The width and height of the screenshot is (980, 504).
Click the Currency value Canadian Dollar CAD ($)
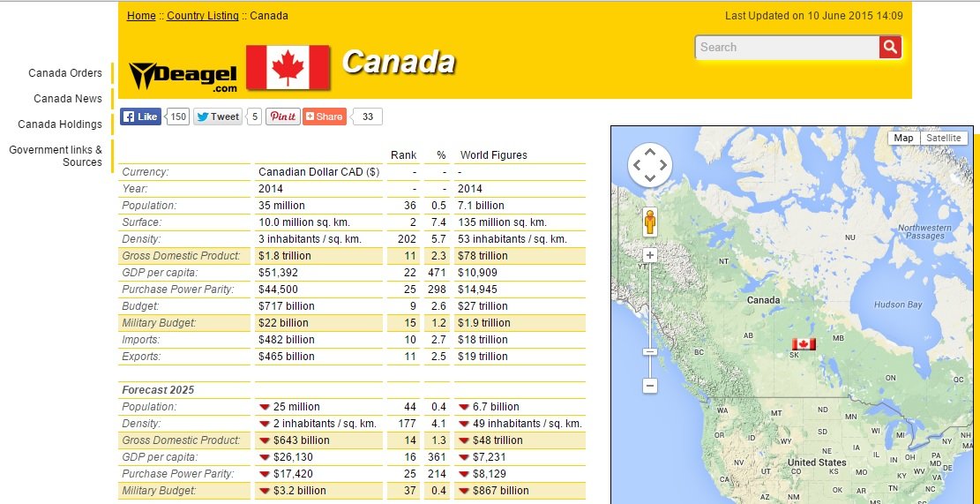tap(318, 172)
